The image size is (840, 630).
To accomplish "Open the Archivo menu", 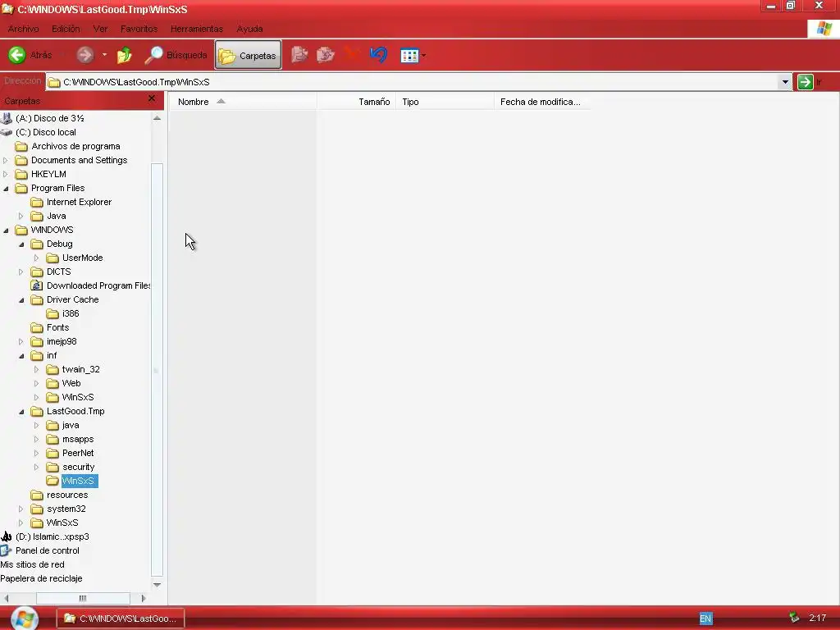I will click(23, 29).
